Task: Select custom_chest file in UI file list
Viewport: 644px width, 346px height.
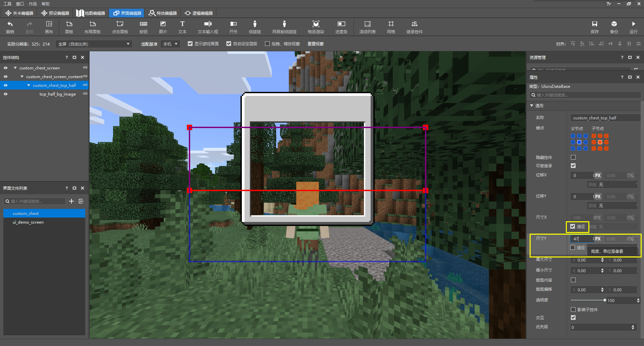Action: pyautogui.click(x=44, y=214)
